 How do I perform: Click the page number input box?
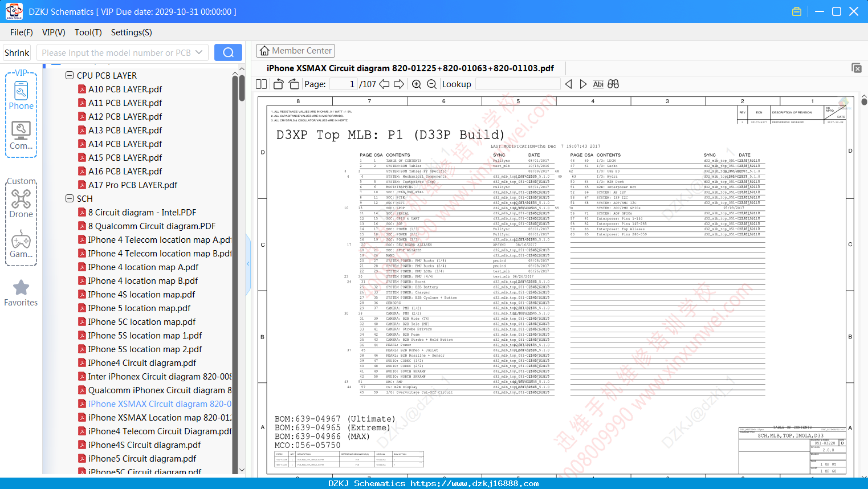(344, 84)
